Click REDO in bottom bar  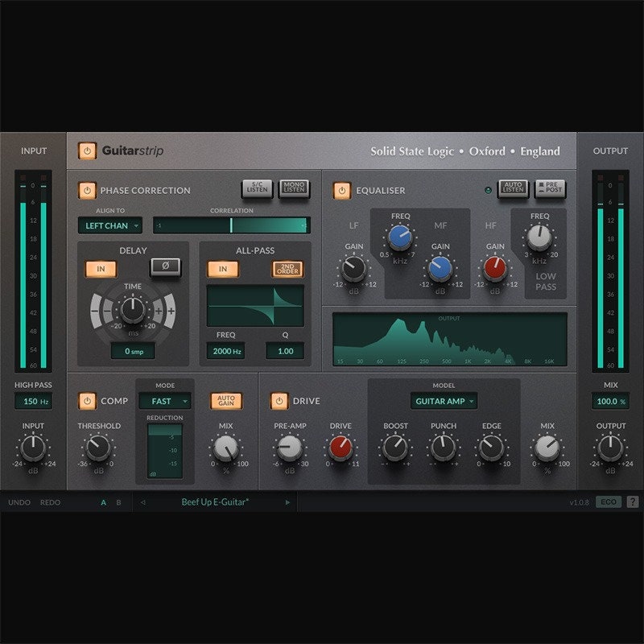click(50, 502)
